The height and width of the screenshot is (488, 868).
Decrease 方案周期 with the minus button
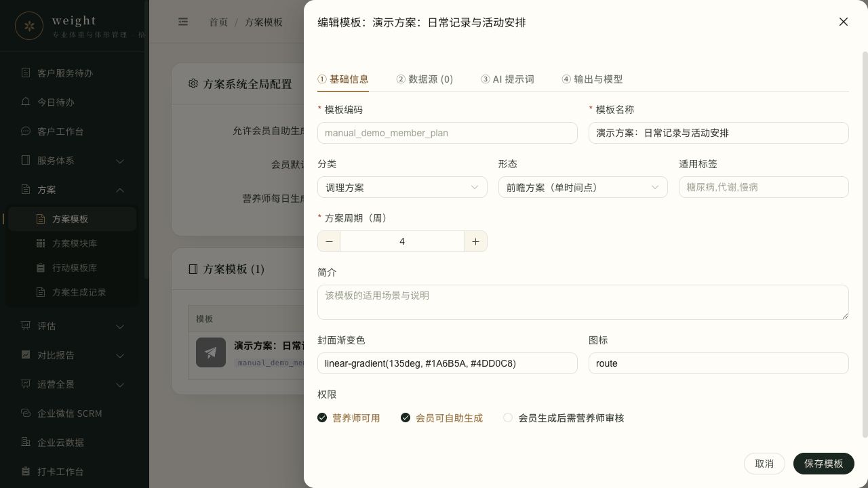[329, 241]
